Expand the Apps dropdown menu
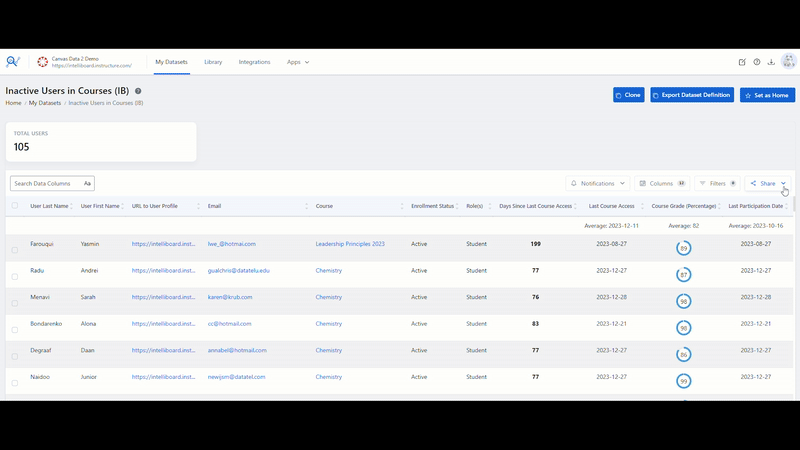800x450 pixels. (298, 62)
